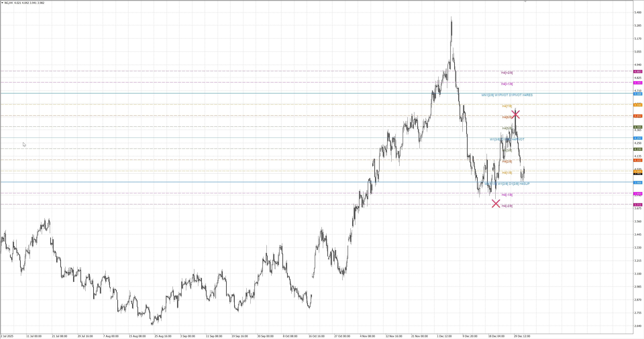Click the dropdown triangle beside NG,H4
Screen dimensions: 644x339
pos(2,3)
